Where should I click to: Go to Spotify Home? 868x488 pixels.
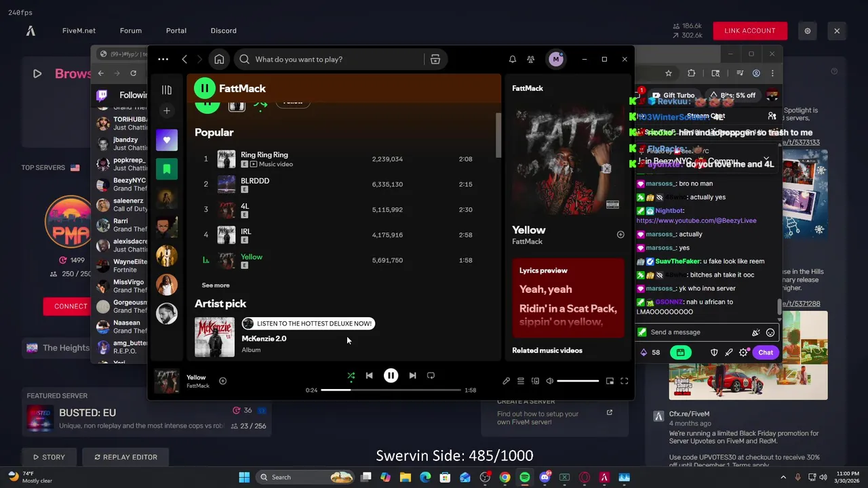219,59
